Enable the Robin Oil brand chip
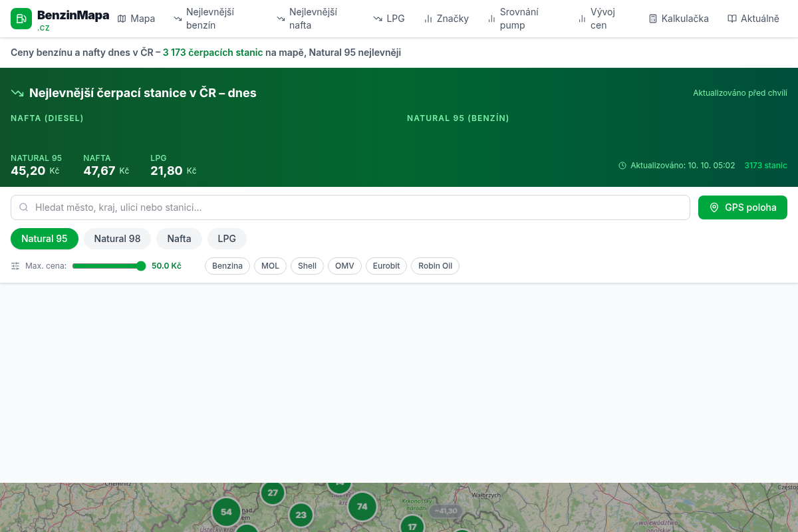 pyautogui.click(x=436, y=266)
